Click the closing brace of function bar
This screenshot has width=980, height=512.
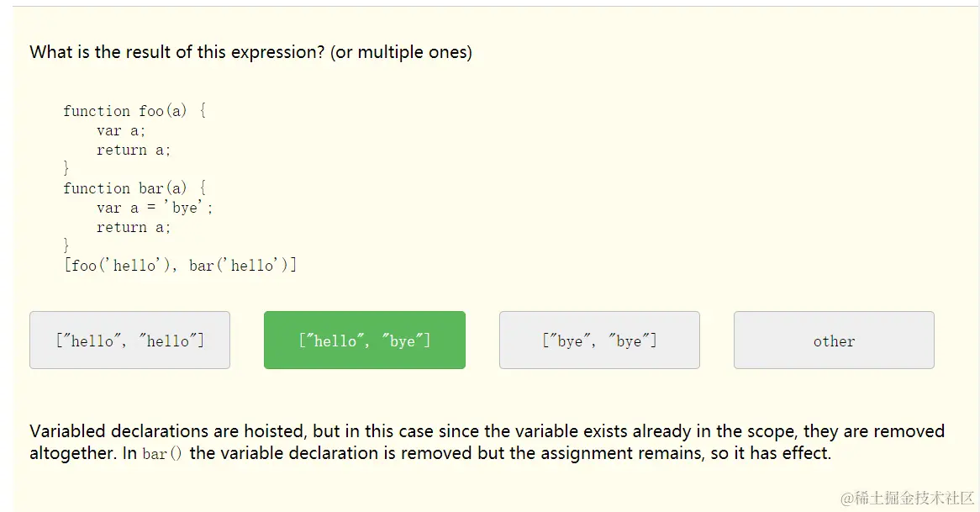point(66,246)
